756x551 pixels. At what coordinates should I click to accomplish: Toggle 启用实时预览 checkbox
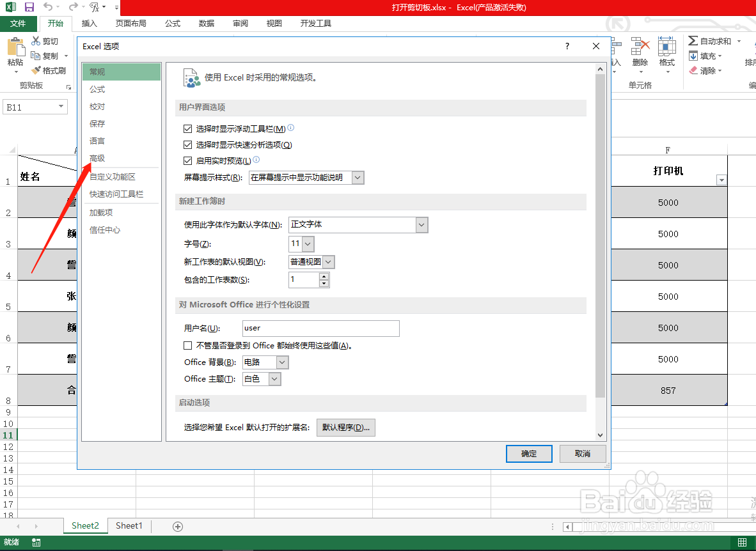(x=188, y=160)
